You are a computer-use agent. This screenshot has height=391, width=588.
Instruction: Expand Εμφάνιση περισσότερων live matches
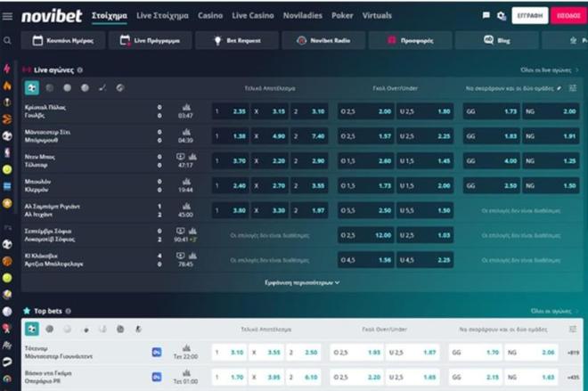(x=302, y=282)
